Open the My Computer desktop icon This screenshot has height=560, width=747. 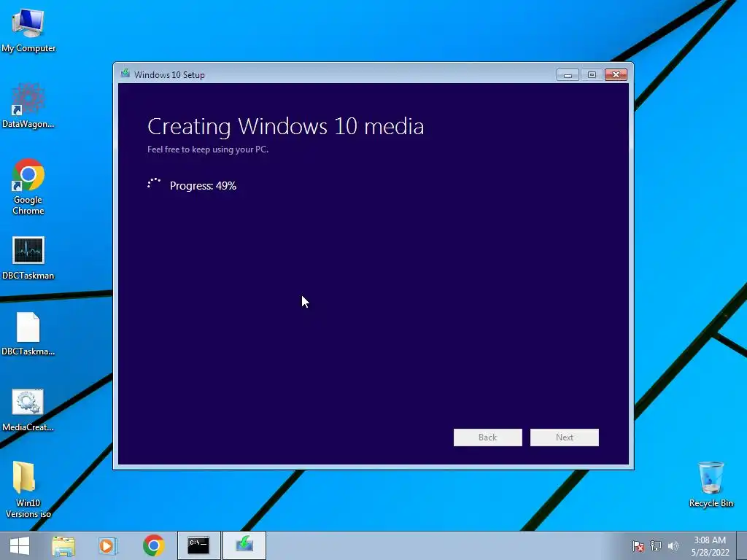click(x=28, y=30)
